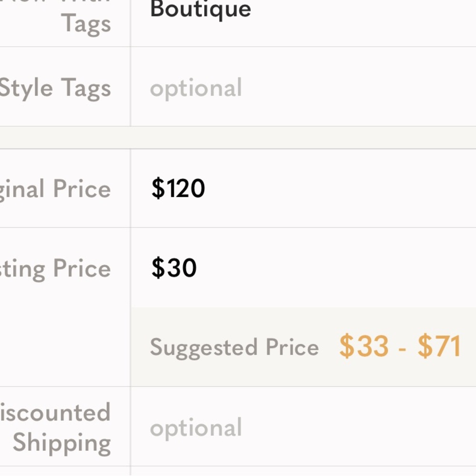Focus the Style Tags optional field
Viewport: 476px width, 476px height.
coord(196,89)
